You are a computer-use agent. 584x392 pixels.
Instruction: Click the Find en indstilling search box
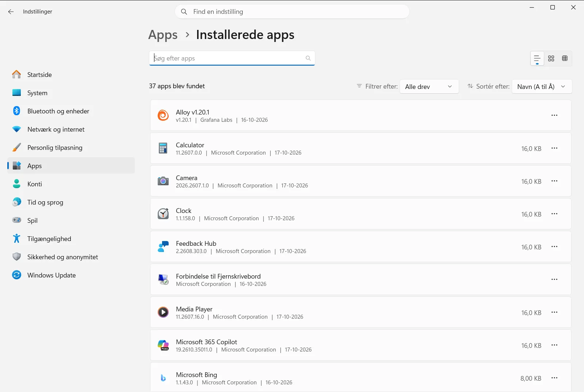point(292,12)
